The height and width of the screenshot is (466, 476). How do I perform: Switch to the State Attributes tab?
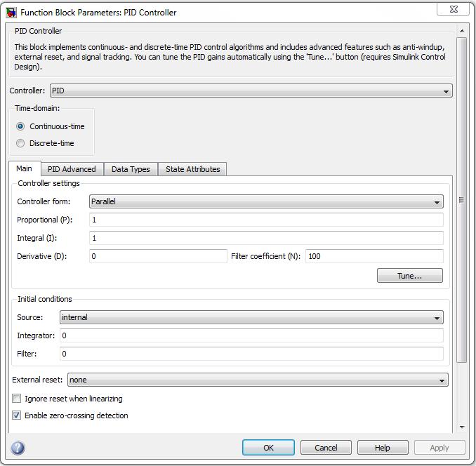(193, 169)
